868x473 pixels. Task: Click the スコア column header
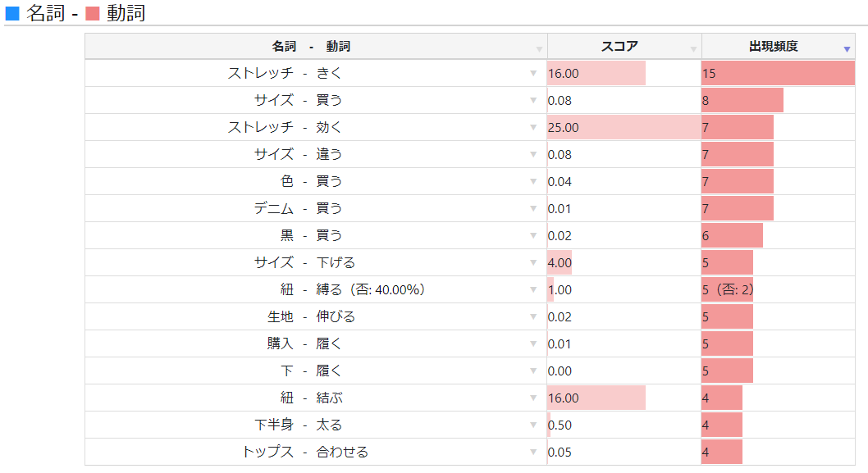point(619,47)
